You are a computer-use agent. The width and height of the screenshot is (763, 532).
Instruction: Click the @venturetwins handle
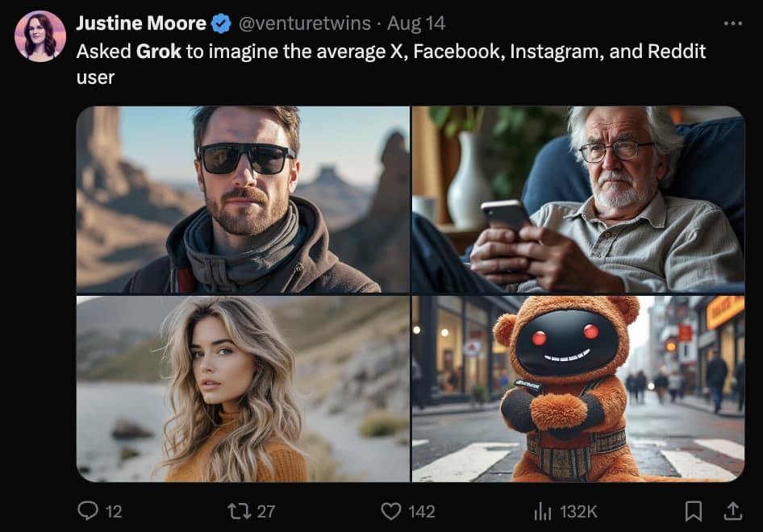coord(304,24)
